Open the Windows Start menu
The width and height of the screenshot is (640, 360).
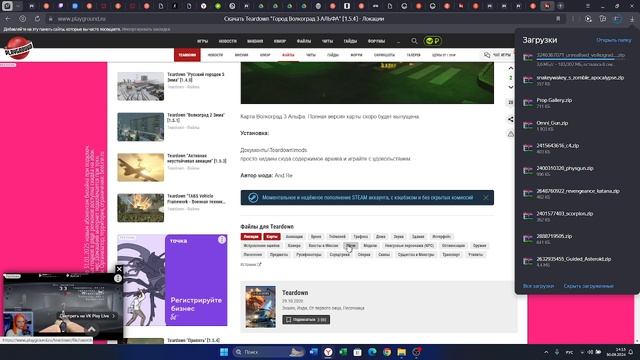pyautogui.click(x=224, y=352)
